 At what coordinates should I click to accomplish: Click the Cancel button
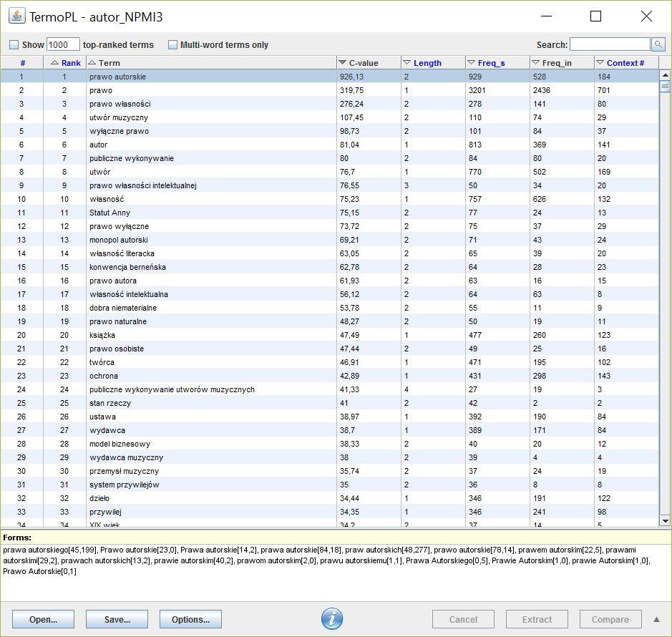(463, 619)
